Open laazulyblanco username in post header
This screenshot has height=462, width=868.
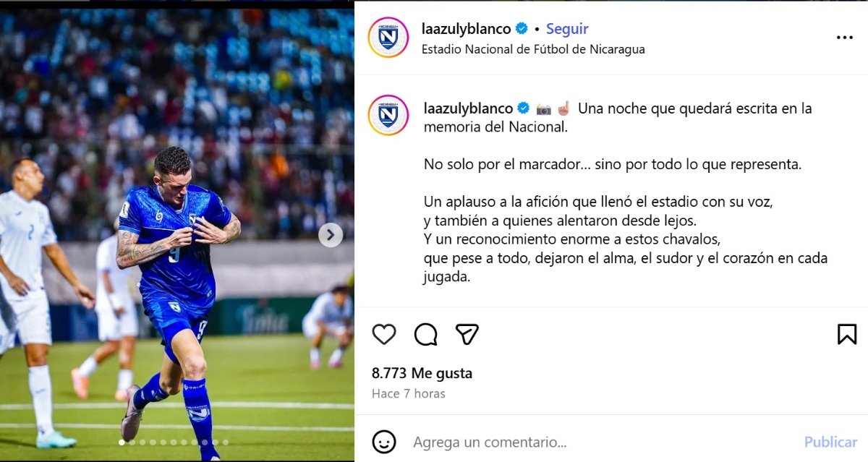point(467,29)
